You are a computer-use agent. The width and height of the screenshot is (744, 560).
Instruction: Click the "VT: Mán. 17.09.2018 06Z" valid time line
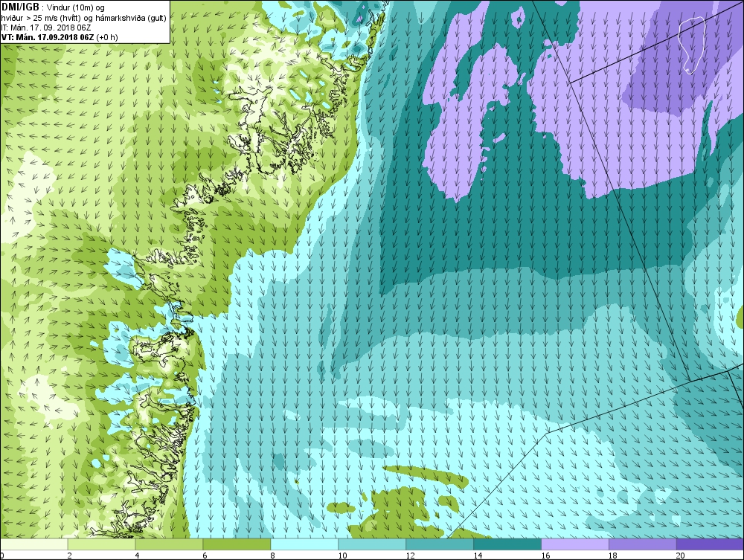tap(48, 37)
